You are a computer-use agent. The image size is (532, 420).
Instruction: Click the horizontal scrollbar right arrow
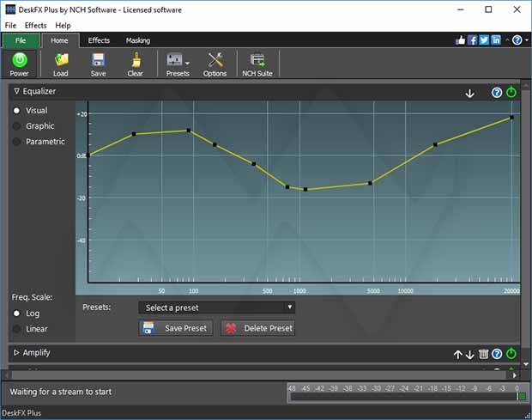515,375
